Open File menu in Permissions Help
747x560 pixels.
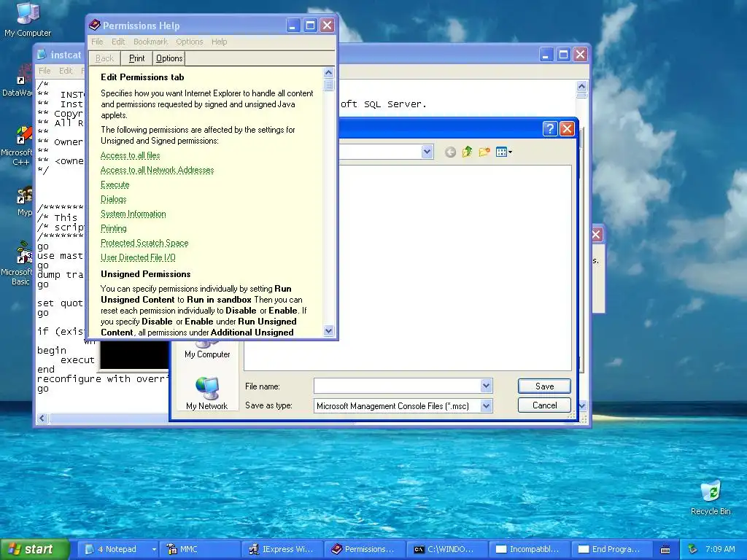point(97,42)
